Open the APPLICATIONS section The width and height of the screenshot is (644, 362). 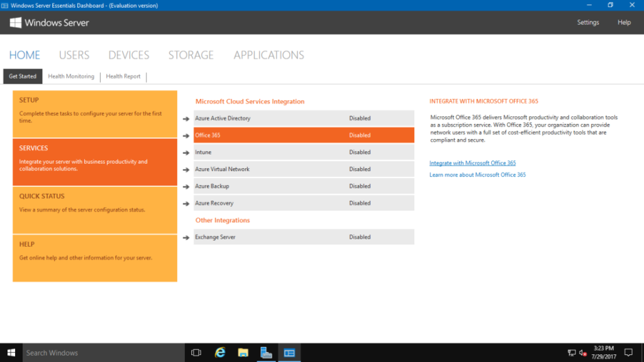tap(269, 55)
